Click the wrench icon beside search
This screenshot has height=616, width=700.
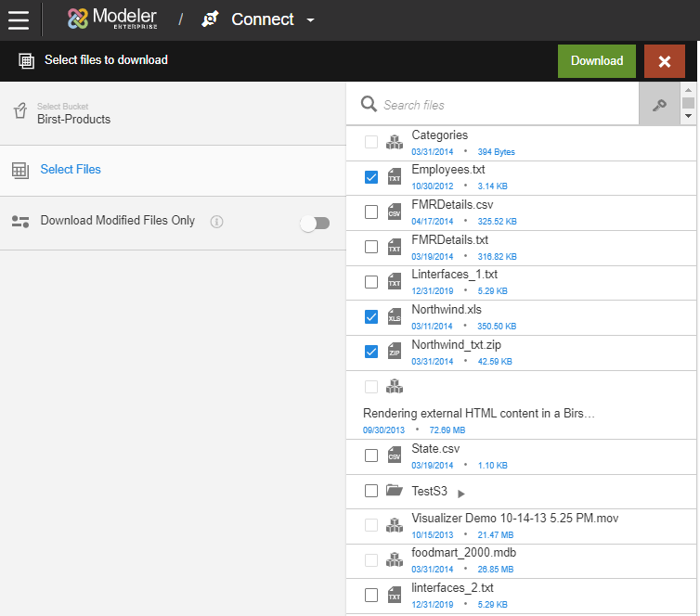(659, 105)
